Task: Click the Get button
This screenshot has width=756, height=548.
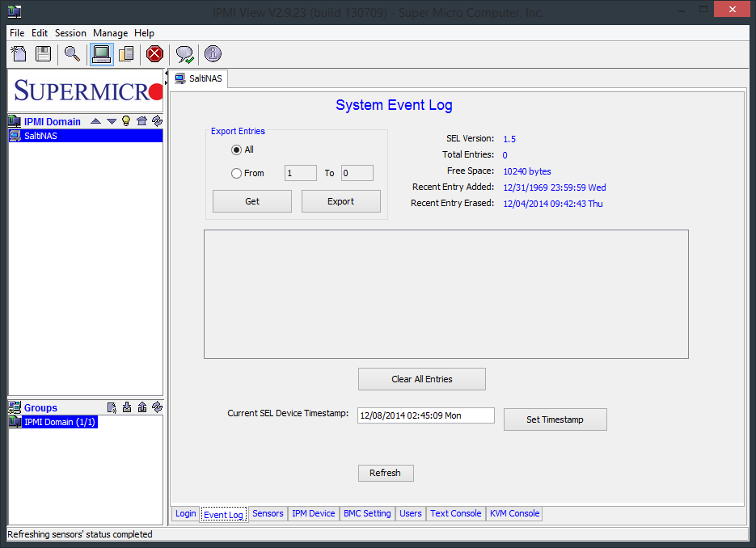Action: 252,201
